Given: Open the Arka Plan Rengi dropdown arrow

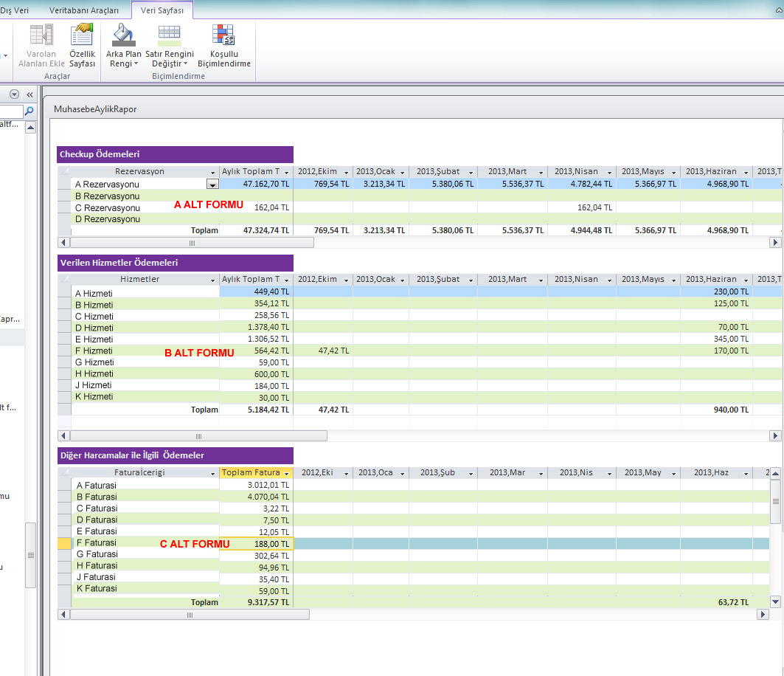Looking at the screenshot, I should point(136,64).
